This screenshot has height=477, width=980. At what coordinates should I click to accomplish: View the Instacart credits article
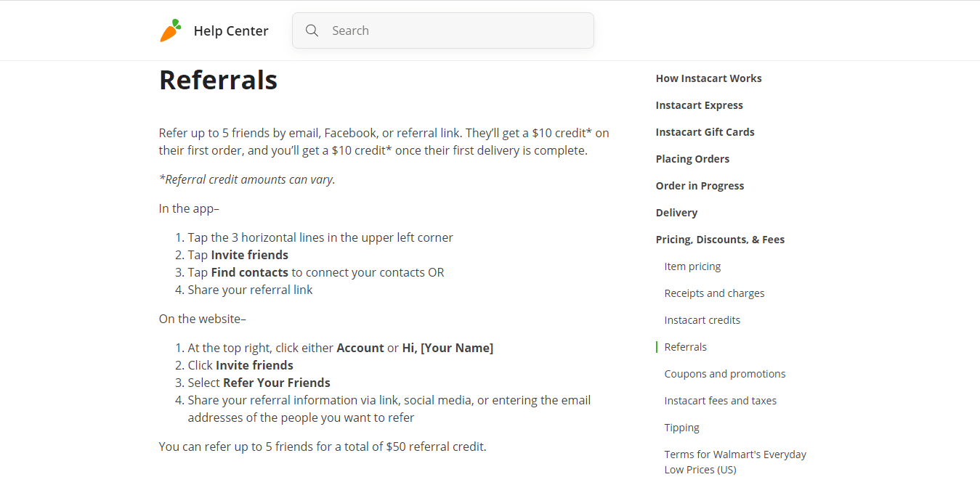(x=702, y=320)
